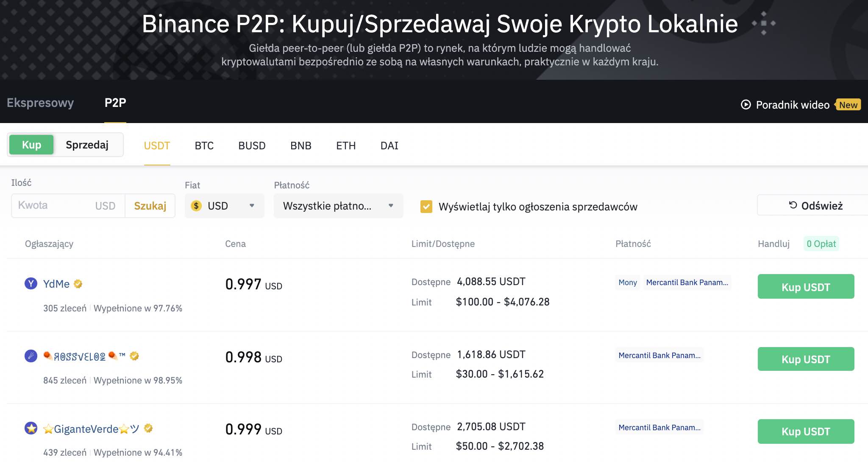Select the P2P tab
This screenshot has width=868, height=465.
point(115,103)
